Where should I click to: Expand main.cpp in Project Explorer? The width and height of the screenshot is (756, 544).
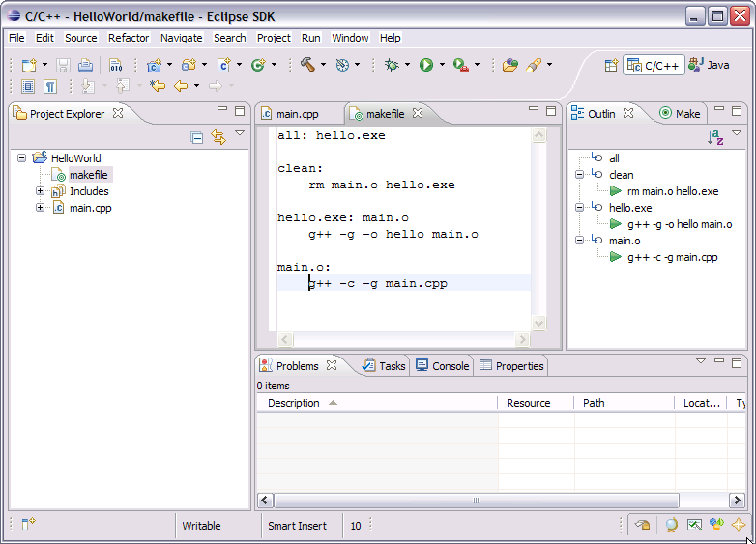coord(40,208)
